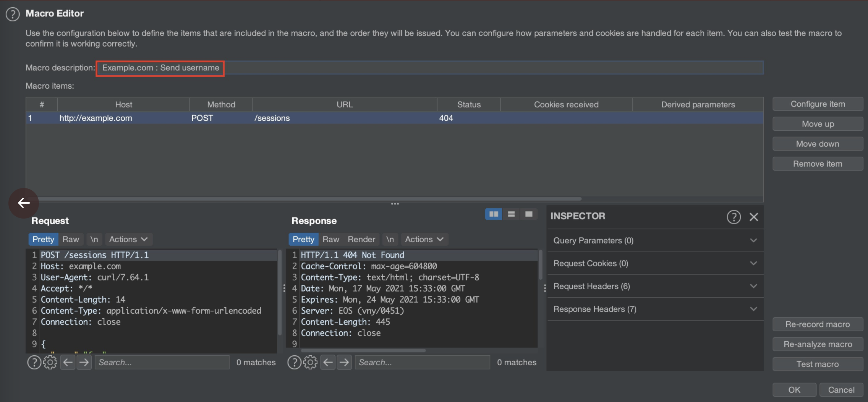The width and height of the screenshot is (868, 402).
Task: Open the Request Actions dropdown
Action: coord(128,240)
